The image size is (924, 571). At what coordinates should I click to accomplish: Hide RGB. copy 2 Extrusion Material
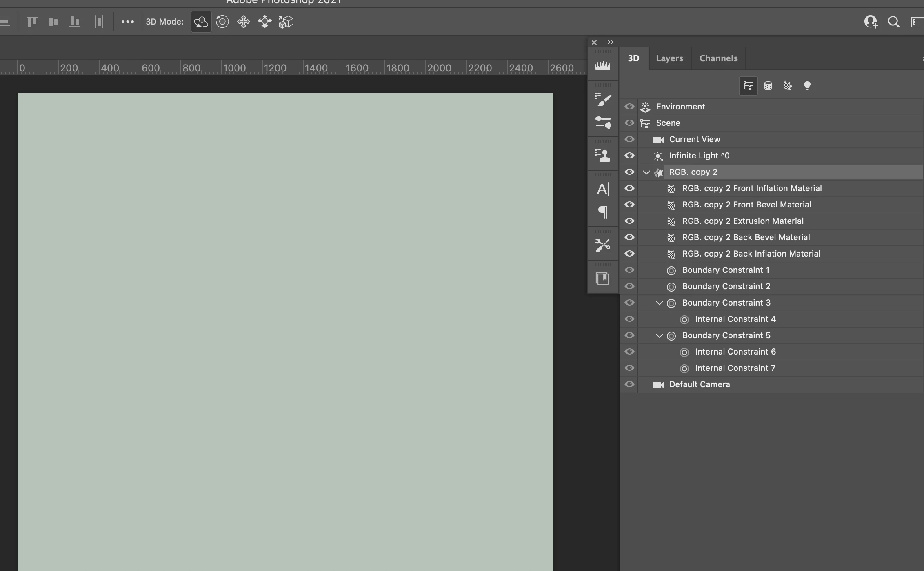click(629, 221)
